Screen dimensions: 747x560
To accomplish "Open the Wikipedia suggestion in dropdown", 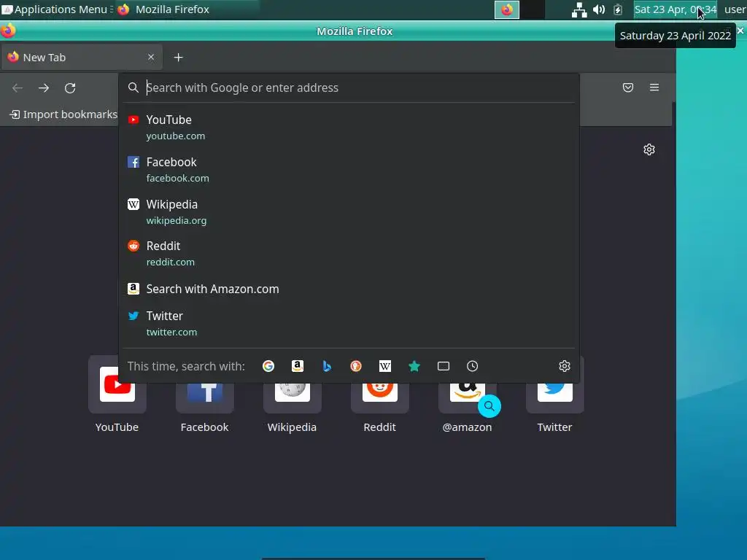I will tap(349, 212).
